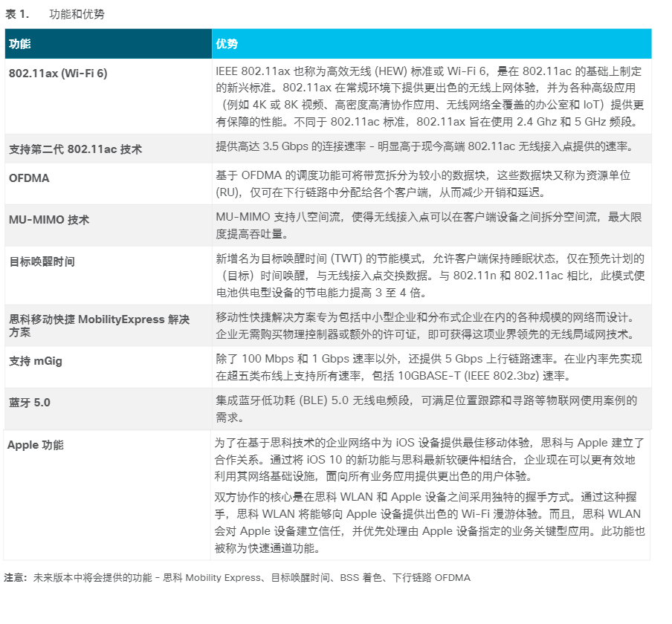Image resolution: width=672 pixels, height=624 pixels.
Task: Click the "功能" column header
Action: pos(20,44)
